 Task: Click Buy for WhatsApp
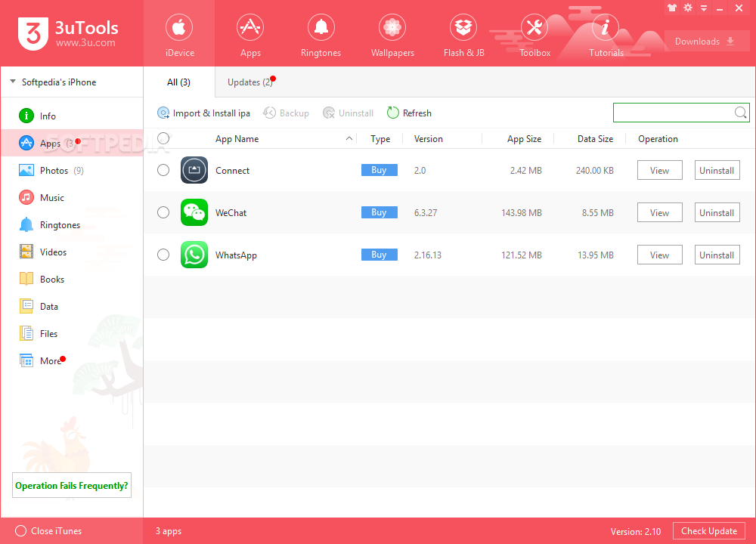pyautogui.click(x=380, y=255)
